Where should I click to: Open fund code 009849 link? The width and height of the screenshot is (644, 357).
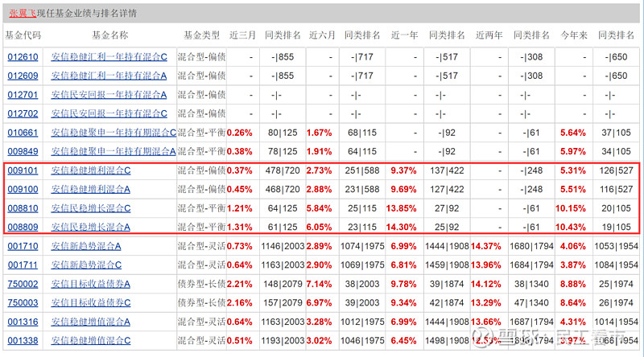point(23,151)
